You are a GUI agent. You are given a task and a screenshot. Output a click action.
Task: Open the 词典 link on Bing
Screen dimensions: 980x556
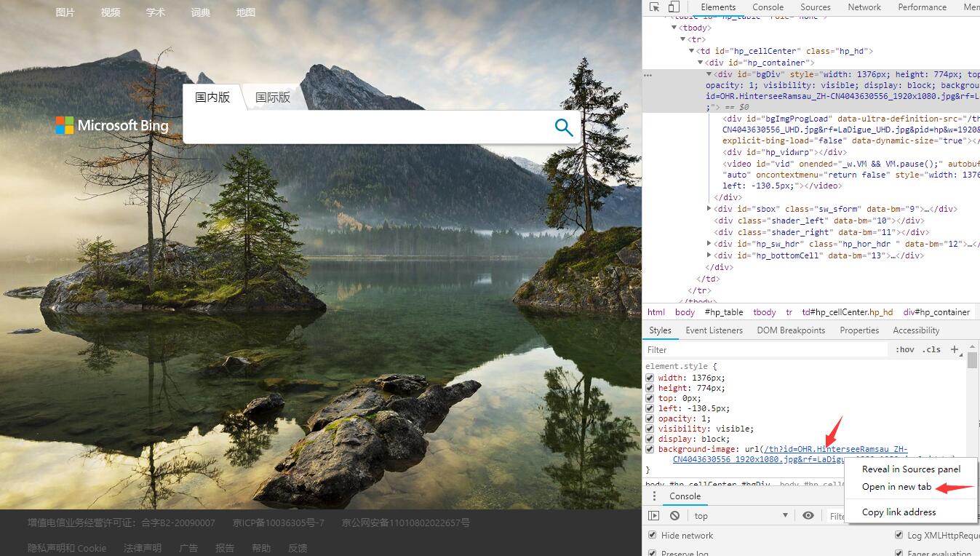coord(201,12)
